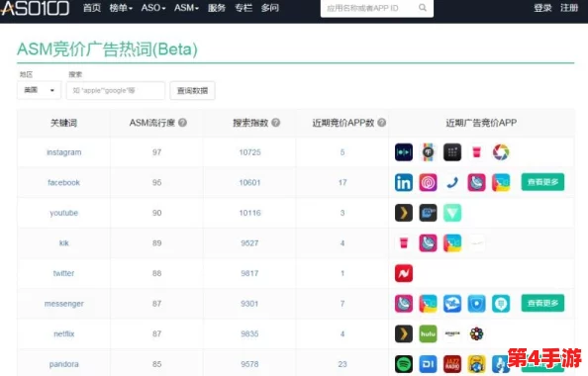Click search index value 10601
Viewport: 588px width, 376px height.
(x=249, y=183)
